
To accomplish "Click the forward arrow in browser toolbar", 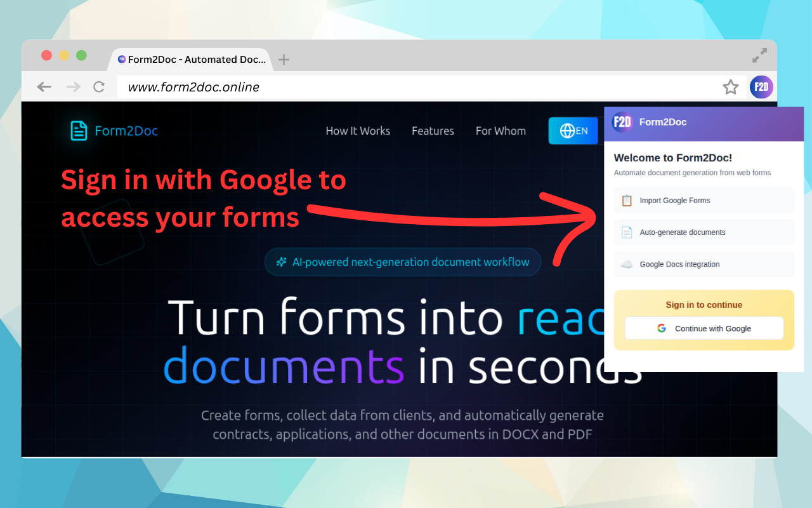I will 74,87.
